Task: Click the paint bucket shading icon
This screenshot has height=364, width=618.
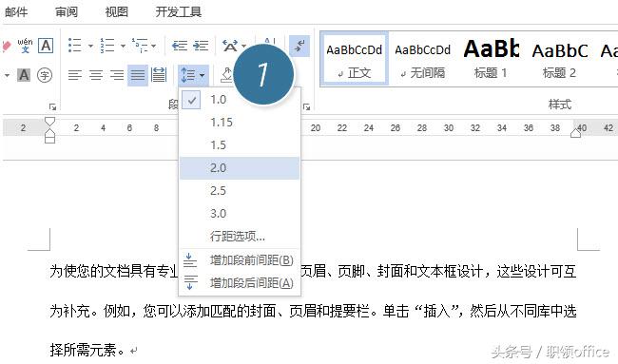Action: click(226, 75)
